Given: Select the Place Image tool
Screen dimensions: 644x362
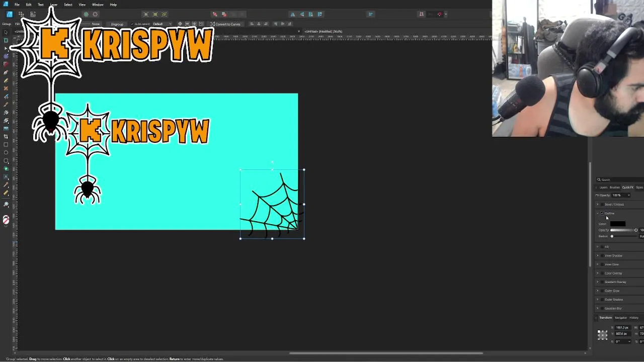Looking at the screenshot, I should click(6, 128).
